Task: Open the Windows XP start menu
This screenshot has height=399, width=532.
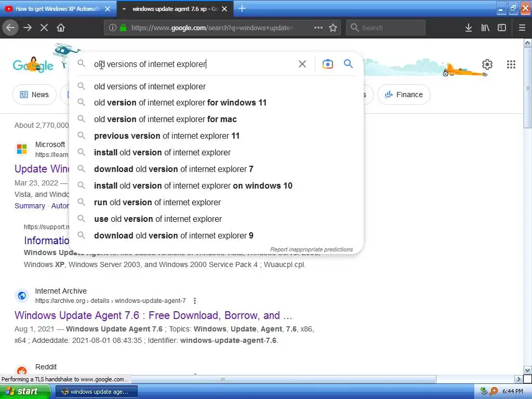Action: pos(25,391)
